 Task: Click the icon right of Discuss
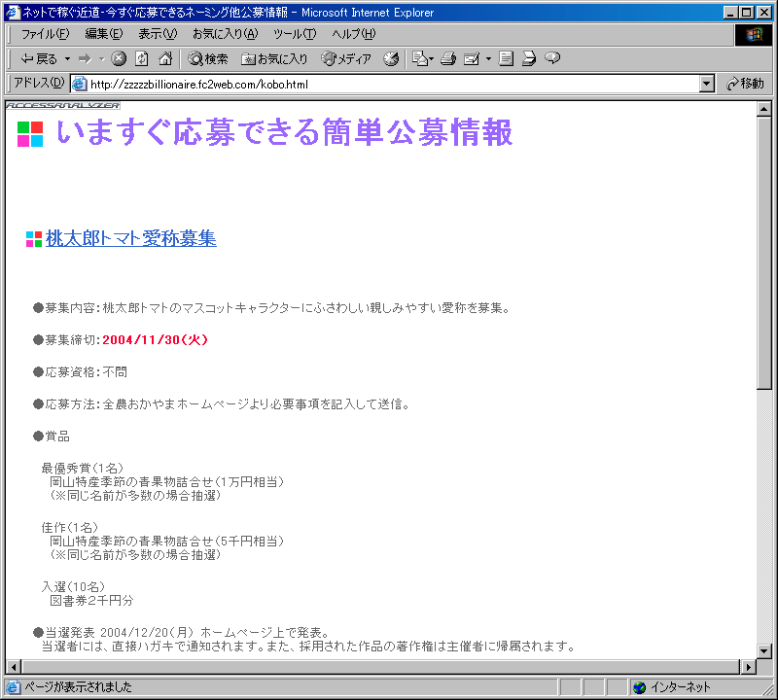(529, 59)
